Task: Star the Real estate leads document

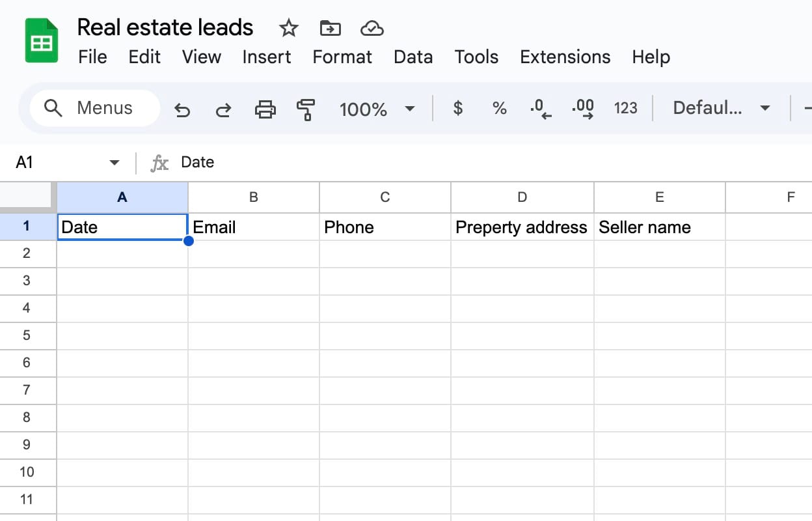Action: (x=288, y=28)
